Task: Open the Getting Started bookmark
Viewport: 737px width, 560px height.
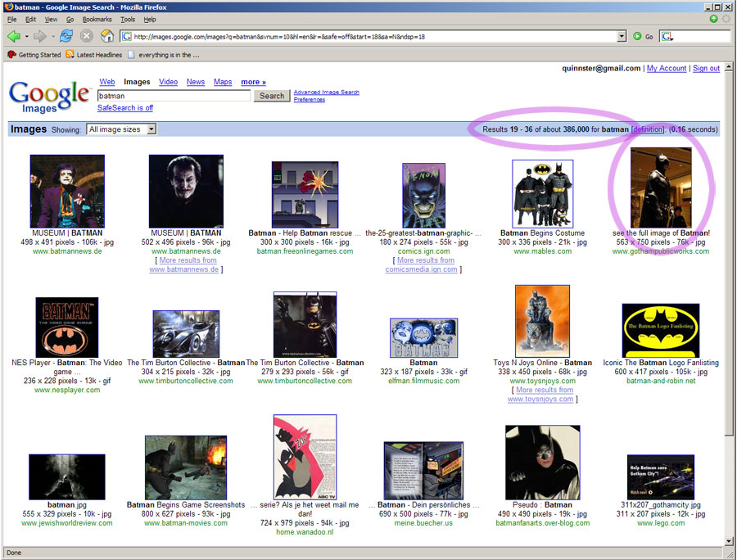Action: [34, 55]
